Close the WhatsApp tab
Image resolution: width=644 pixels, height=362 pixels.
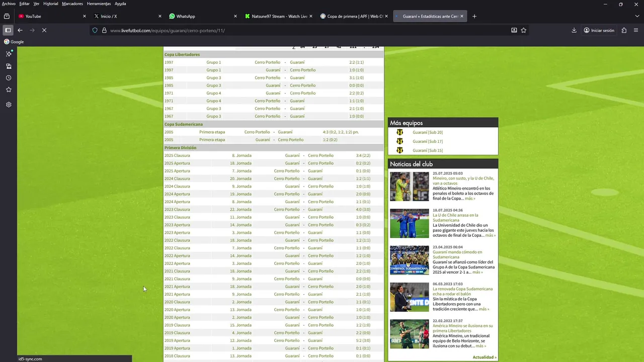[235, 16]
